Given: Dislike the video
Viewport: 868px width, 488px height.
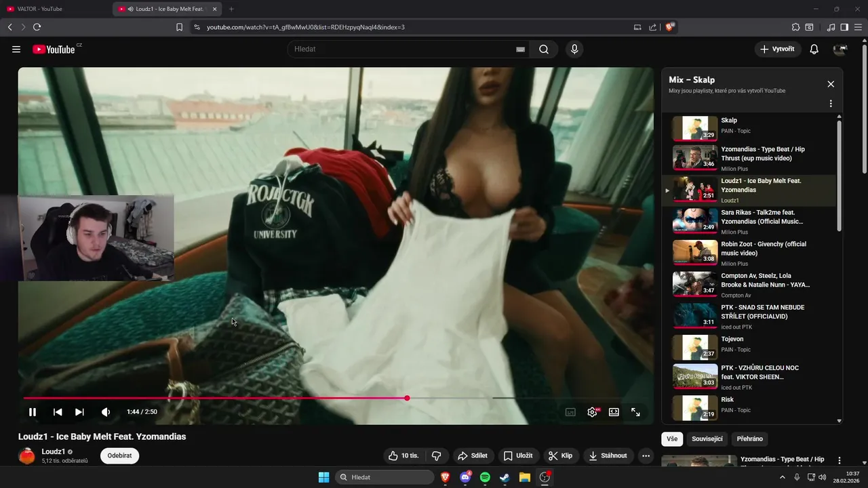Looking at the screenshot, I should (436, 456).
